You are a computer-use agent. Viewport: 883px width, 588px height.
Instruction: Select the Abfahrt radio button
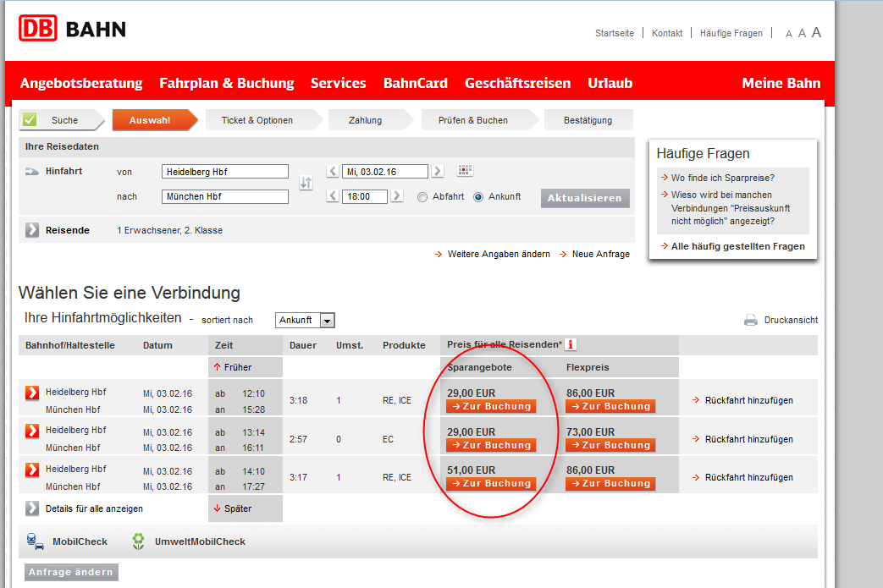point(422,197)
